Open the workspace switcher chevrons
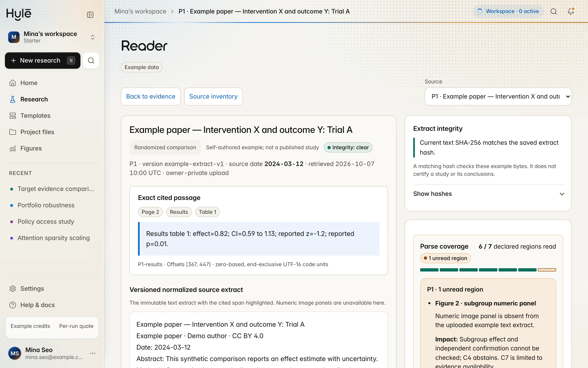 tap(92, 37)
